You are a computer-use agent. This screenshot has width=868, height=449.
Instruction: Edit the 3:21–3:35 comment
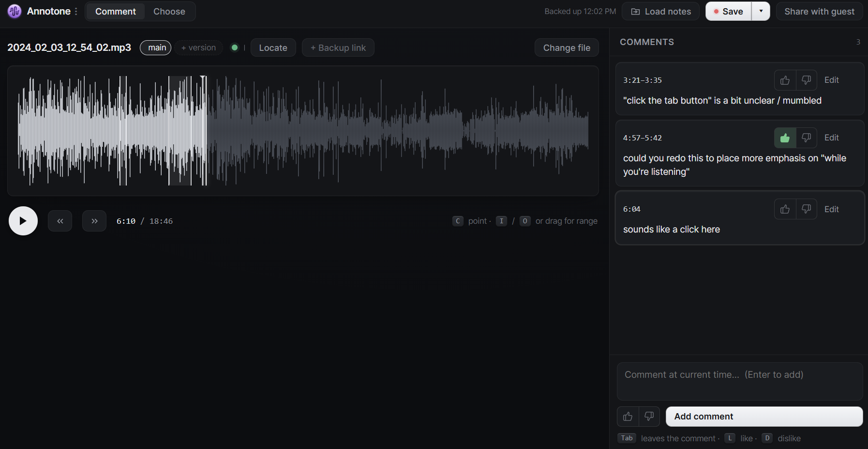[831, 80]
